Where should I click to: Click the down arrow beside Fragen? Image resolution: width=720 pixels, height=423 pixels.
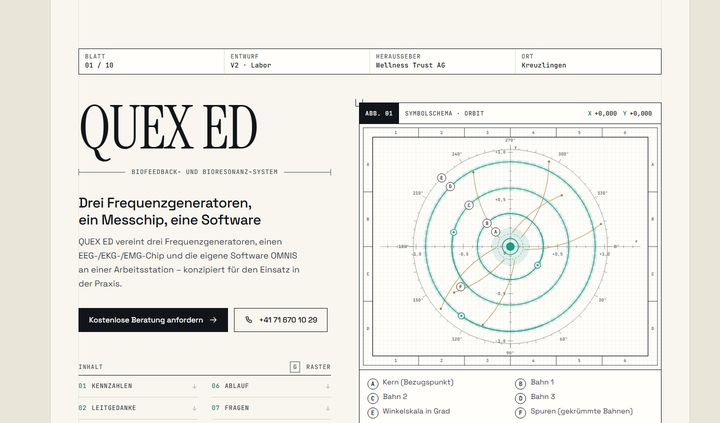coord(327,408)
